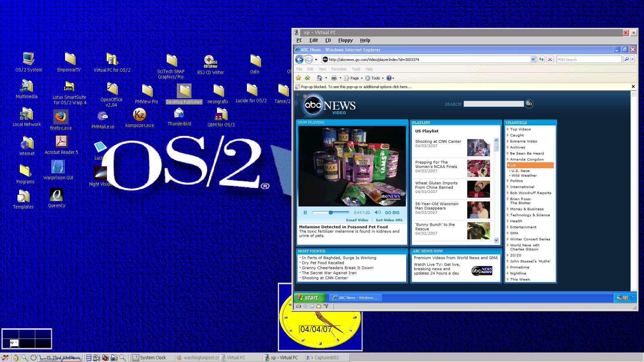Image resolution: width=644 pixels, height=362 pixels.
Task: Open firefox.exe desktop icon
Action: pos(61,117)
